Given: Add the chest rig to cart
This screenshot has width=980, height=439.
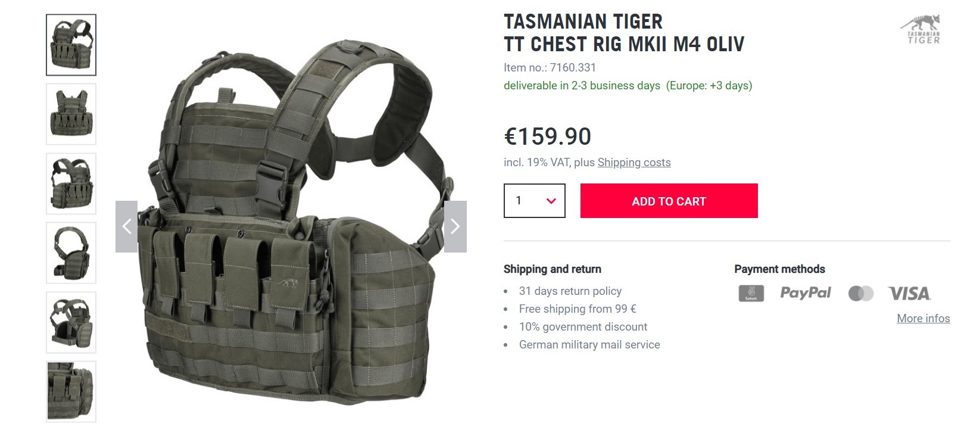Looking at the screenshot, I should pos(669,201).
